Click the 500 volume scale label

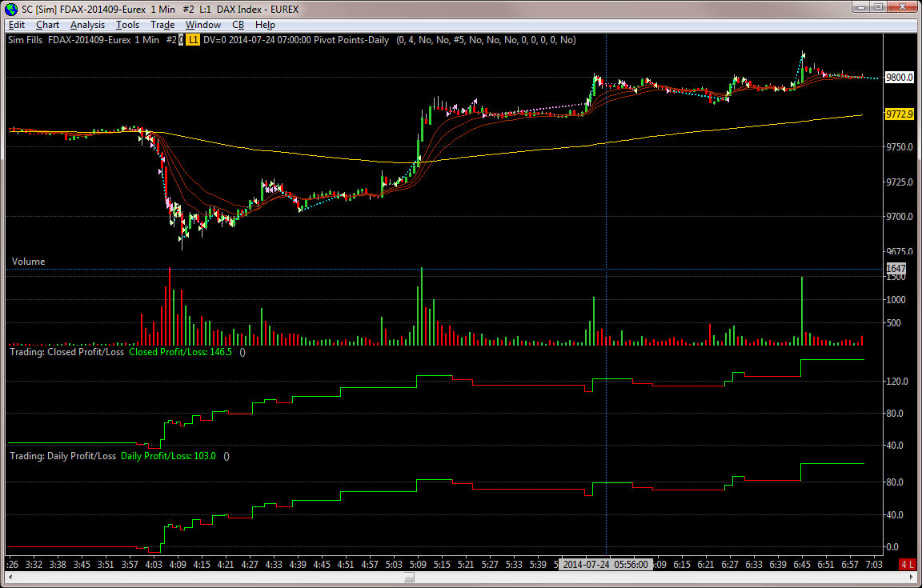coord(893,323)
